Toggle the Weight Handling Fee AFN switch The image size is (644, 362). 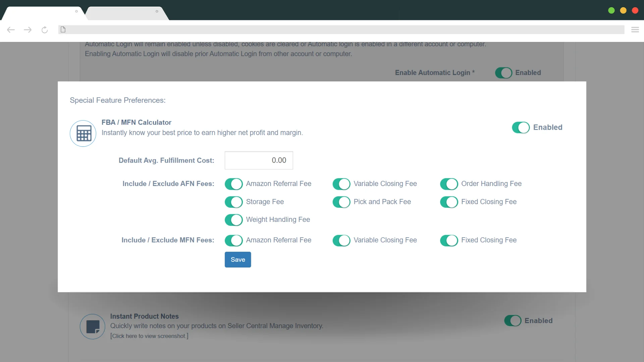coord(233,220)
